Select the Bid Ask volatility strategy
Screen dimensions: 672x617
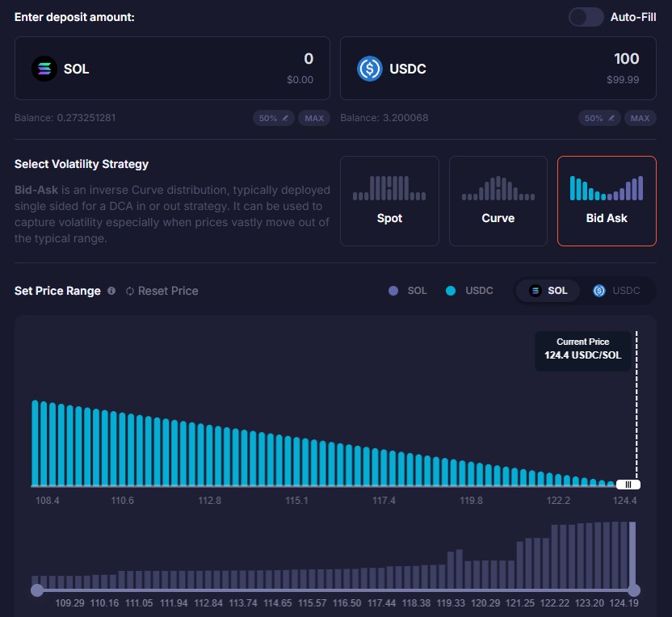(x=607, y=200)
